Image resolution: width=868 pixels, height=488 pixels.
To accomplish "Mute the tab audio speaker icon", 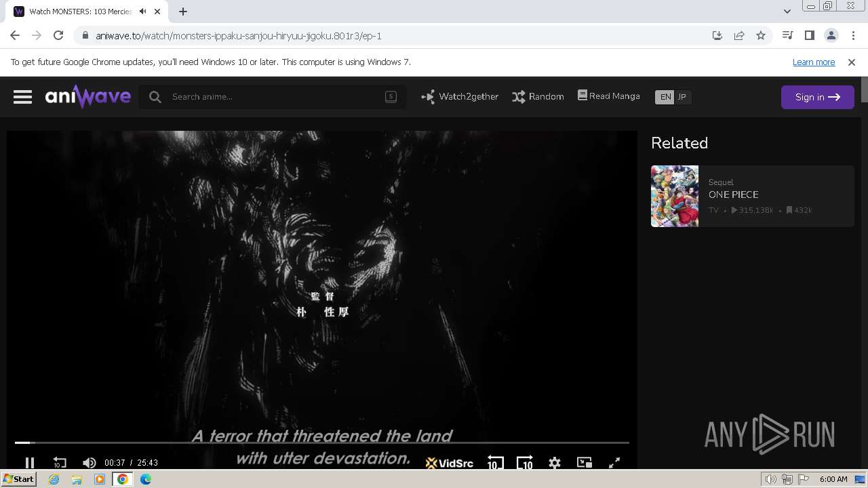I will click(142, 12).
